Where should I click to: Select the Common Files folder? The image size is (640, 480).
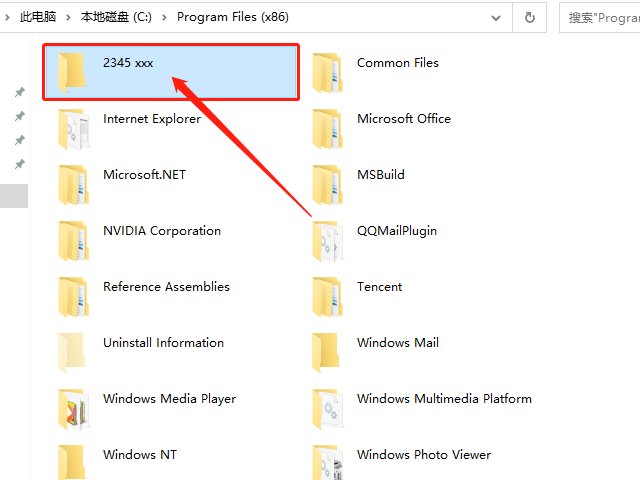397,63
